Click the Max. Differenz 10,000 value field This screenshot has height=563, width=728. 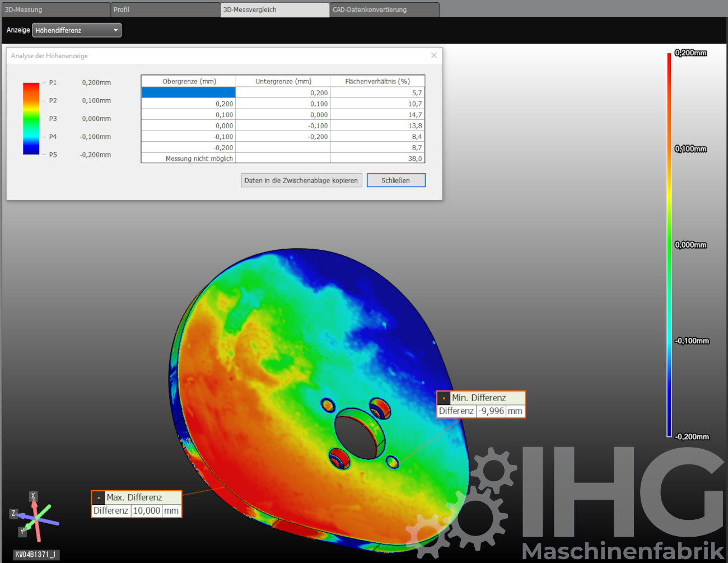pos(147,511)
